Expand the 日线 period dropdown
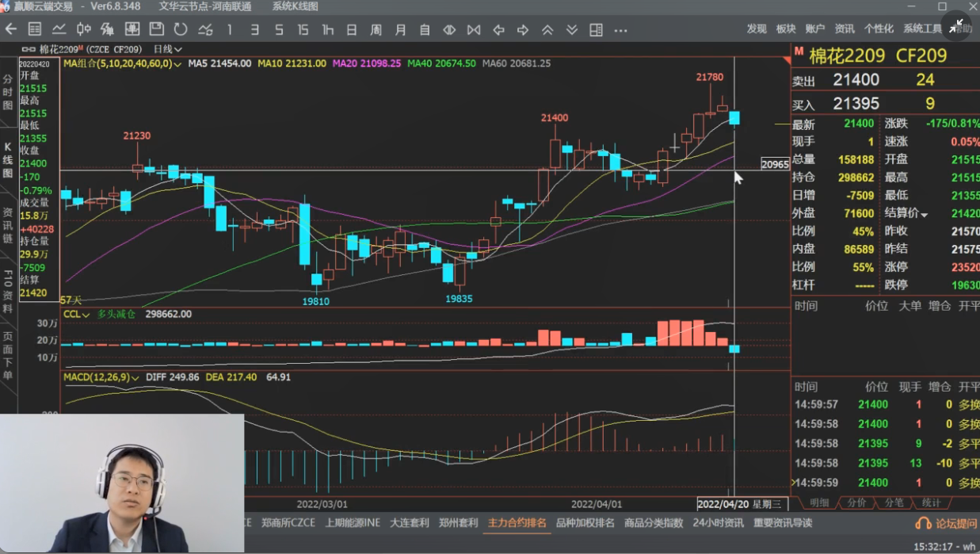This screenshot has height=554, width=980. 167,49
